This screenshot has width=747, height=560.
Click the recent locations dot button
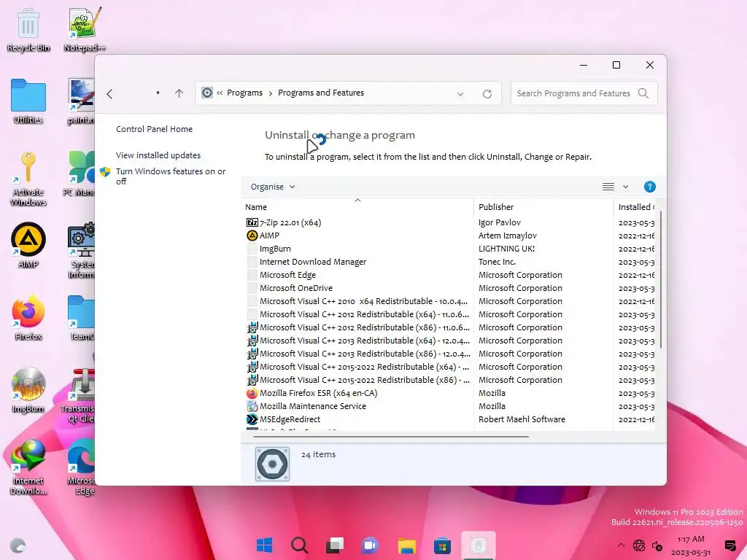pyautogui.click(x=158, y=93)
